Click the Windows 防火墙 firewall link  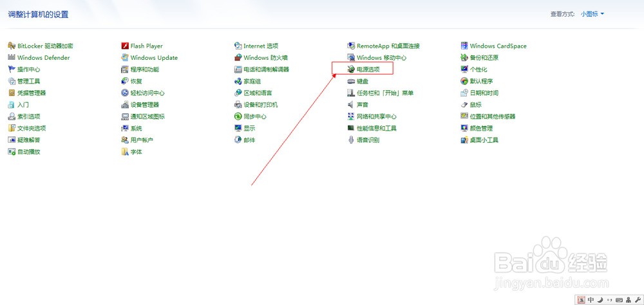[266, 58]
